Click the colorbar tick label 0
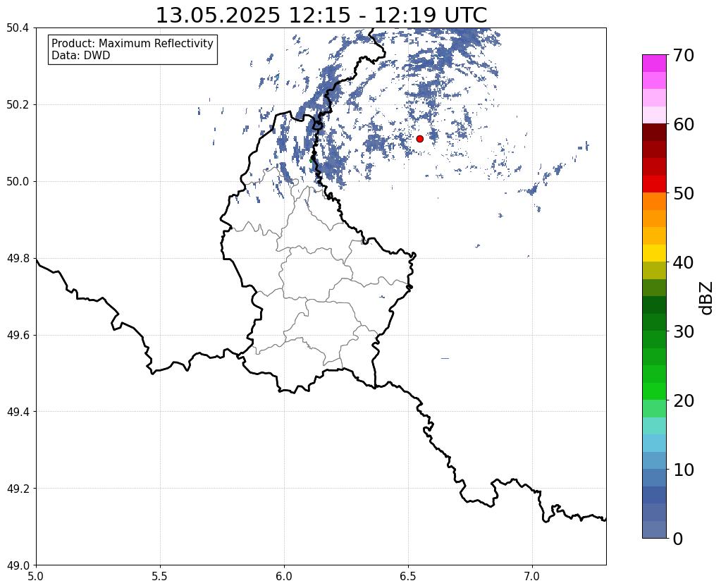This screenshot has width=721, height=588. [x=678, y=539]
